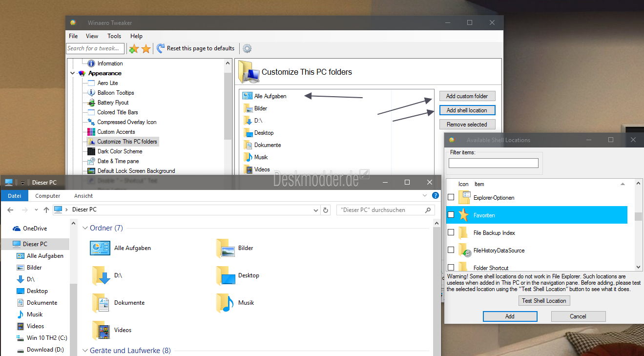Viewport: 644px width, 356px height.
Task: Open the Ansicht ribbon tab
Action: pyautogui.click(x=83, y=196)
